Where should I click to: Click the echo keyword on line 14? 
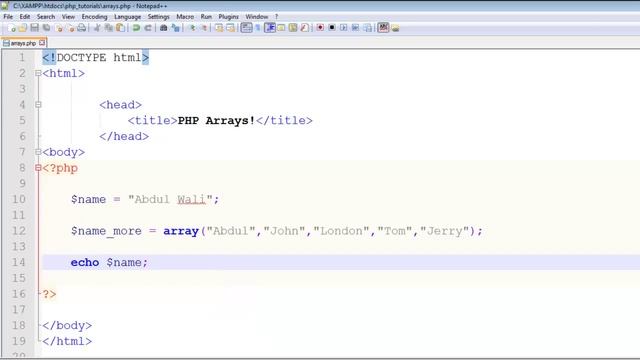(x=84, y=262)
